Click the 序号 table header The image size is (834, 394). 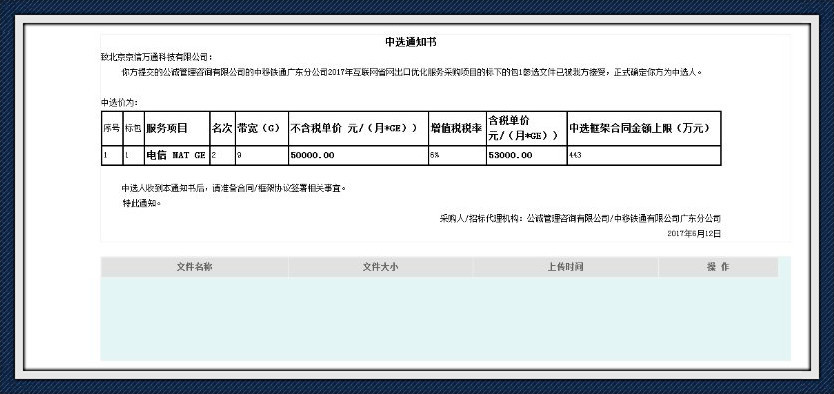(112, 128)
